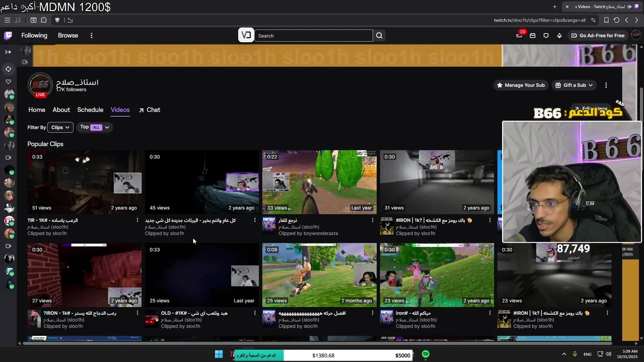This screenshot has width=644, height=362.
Task: Click the browser extensions puzzle icon
Action: click(44, 20)
